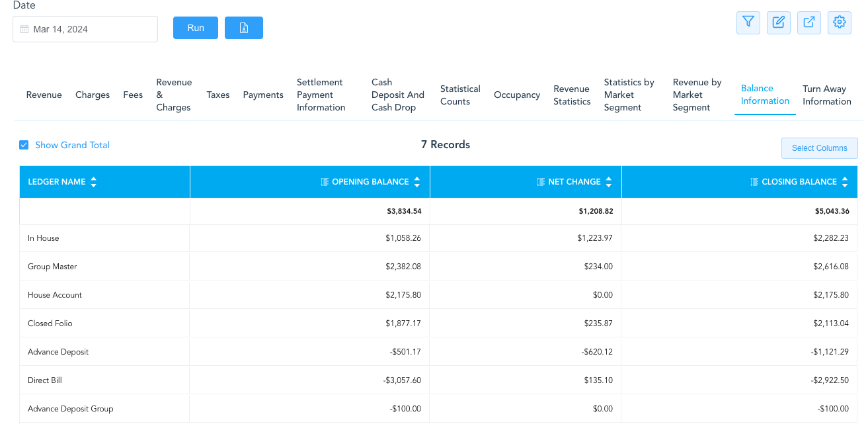Click Closing Balance column list icon

click(754, 182)
